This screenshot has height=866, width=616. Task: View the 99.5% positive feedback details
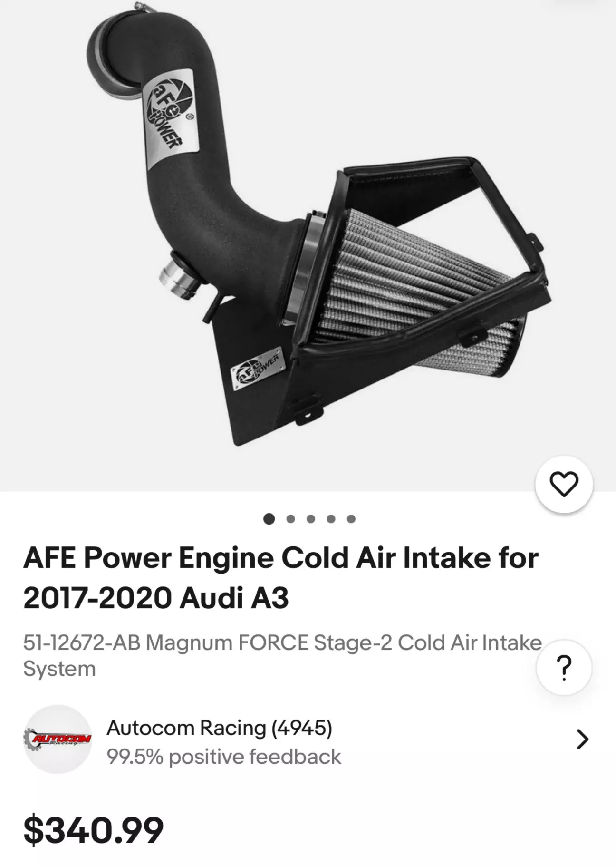(x=224, y=757)
